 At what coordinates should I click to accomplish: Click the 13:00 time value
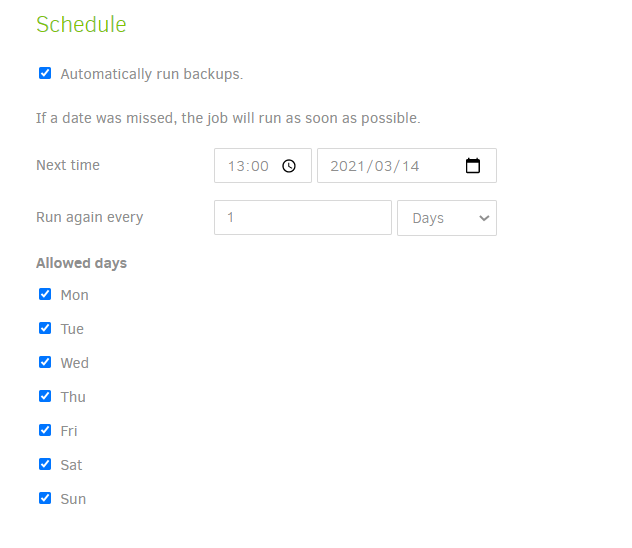(248, 166)
